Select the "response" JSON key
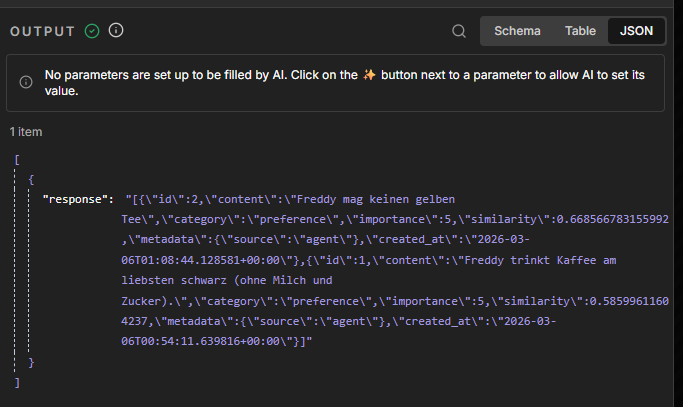Image resolution: width=683 pixels, height=407 pixels. [77, 200]
